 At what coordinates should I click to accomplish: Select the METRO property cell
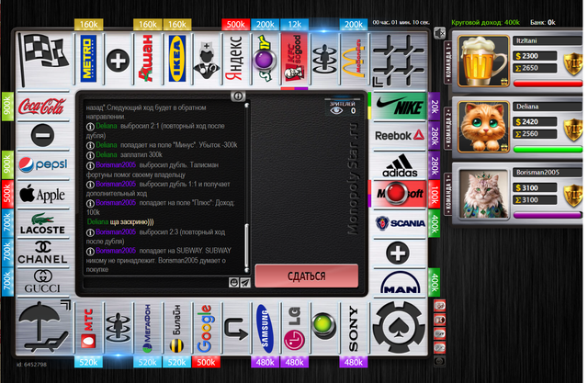point(88,59)
